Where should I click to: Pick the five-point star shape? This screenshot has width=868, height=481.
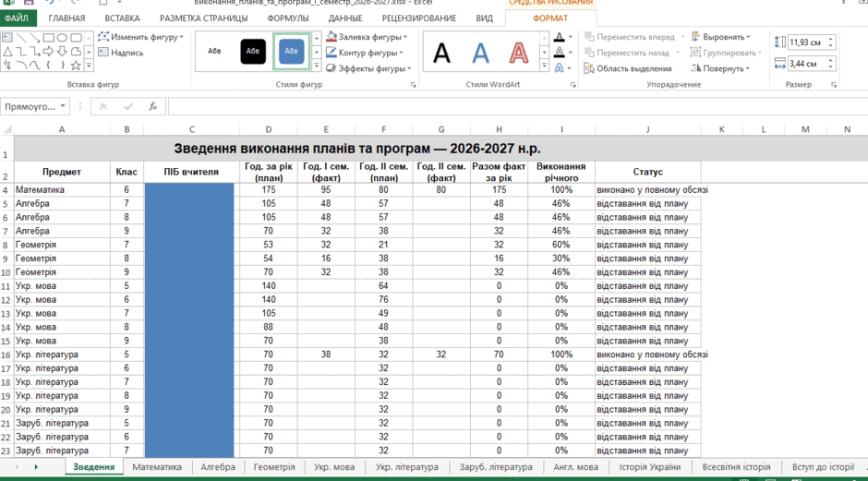76,66
